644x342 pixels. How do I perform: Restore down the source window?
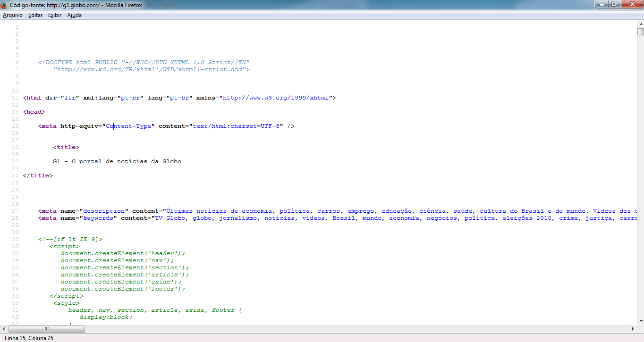(614, 4)
